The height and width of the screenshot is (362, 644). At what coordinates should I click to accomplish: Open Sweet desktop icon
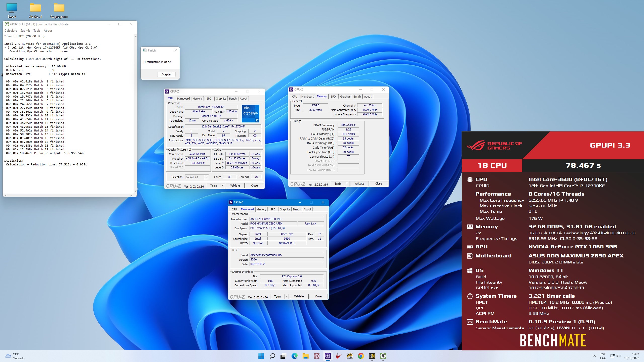12,11
